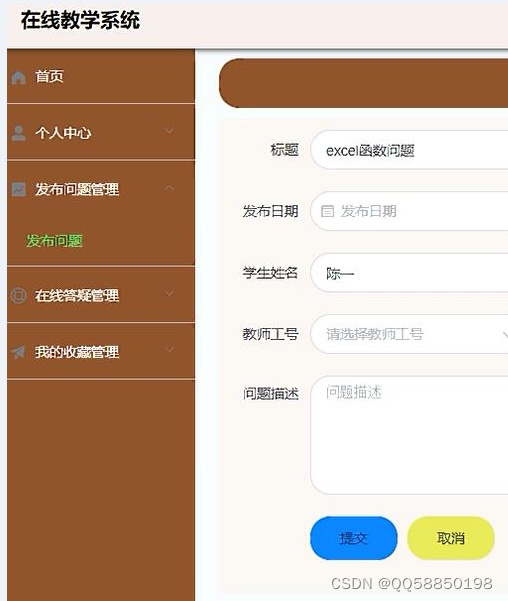Click the 发布日期 date input

pos(409,211)
